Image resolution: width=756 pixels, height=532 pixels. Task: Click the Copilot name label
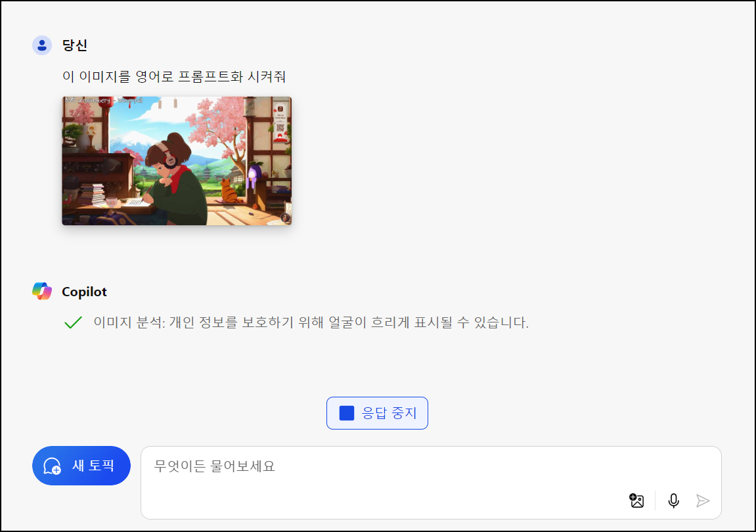85,292
